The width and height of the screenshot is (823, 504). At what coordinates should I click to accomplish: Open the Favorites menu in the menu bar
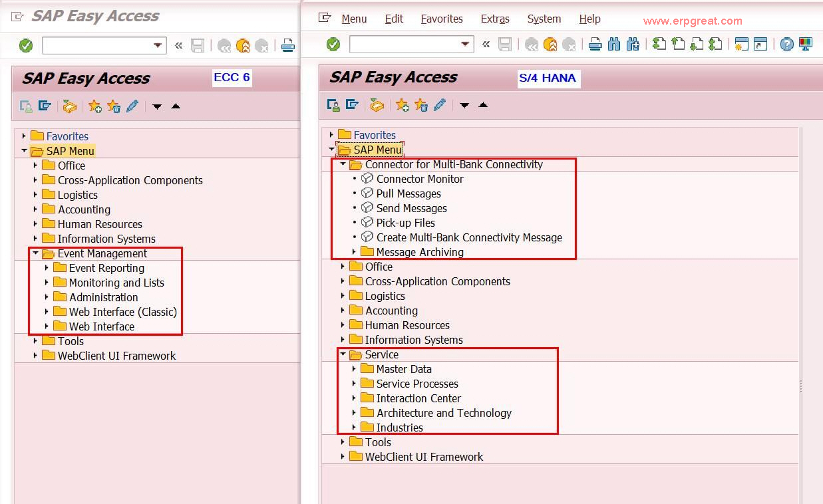pyautogui.click(x=442, y=19)
